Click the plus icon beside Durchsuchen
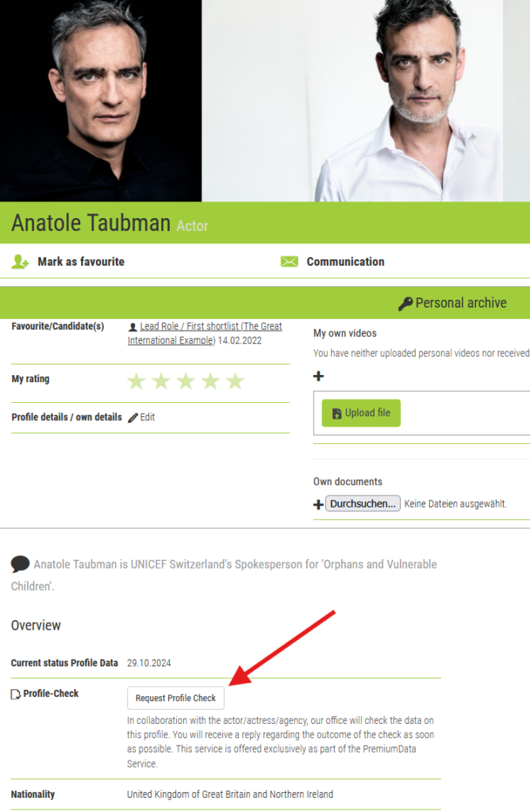This screenshot has height=812, width=530. point(318,504)
